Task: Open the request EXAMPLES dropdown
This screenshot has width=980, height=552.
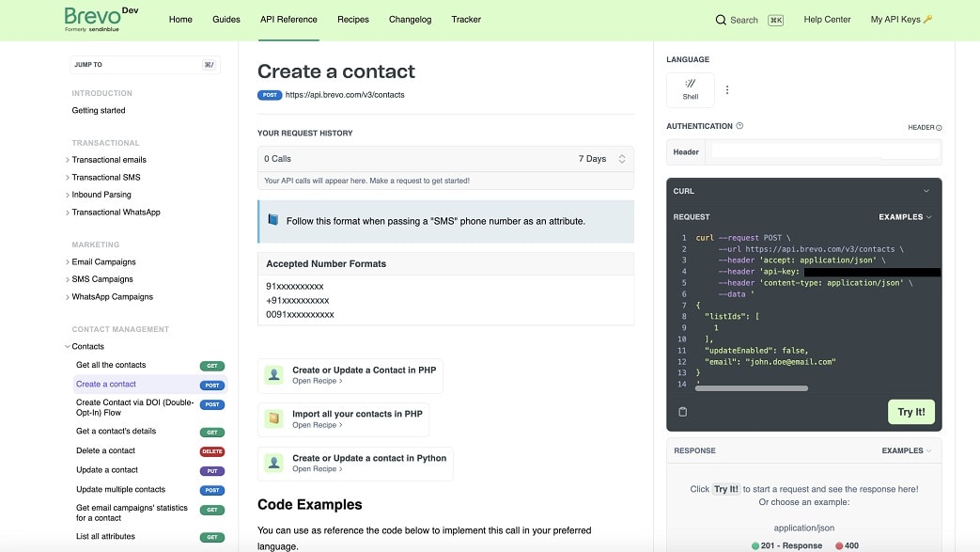Action: (905, 217)
